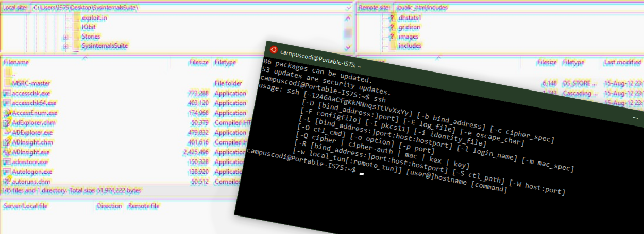Click the 2,425,496 file size value
644x234 pixels.
tap(196, 152)
